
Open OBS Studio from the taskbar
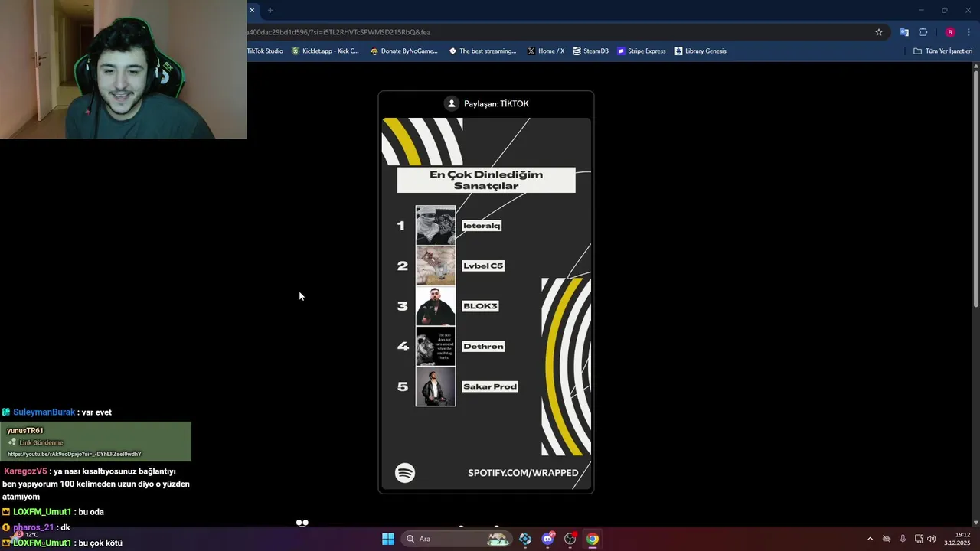point(570,539)
